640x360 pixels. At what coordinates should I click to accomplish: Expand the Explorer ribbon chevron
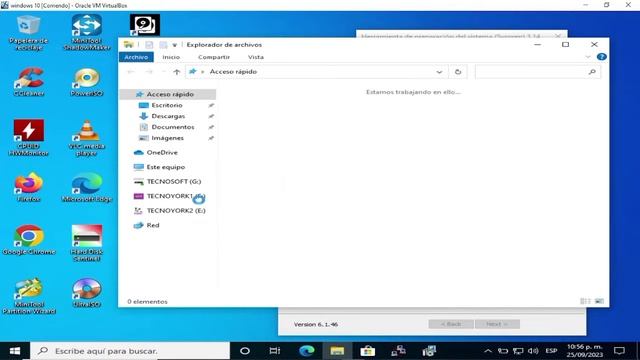click(588, 57)
